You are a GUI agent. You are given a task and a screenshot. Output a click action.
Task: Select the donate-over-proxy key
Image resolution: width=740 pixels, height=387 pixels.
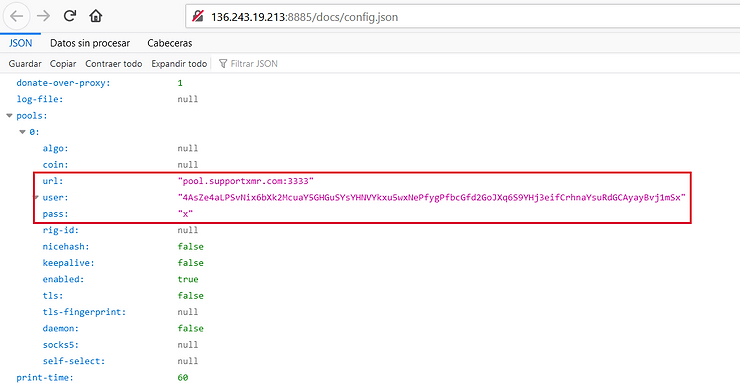[x=63, y=83]
